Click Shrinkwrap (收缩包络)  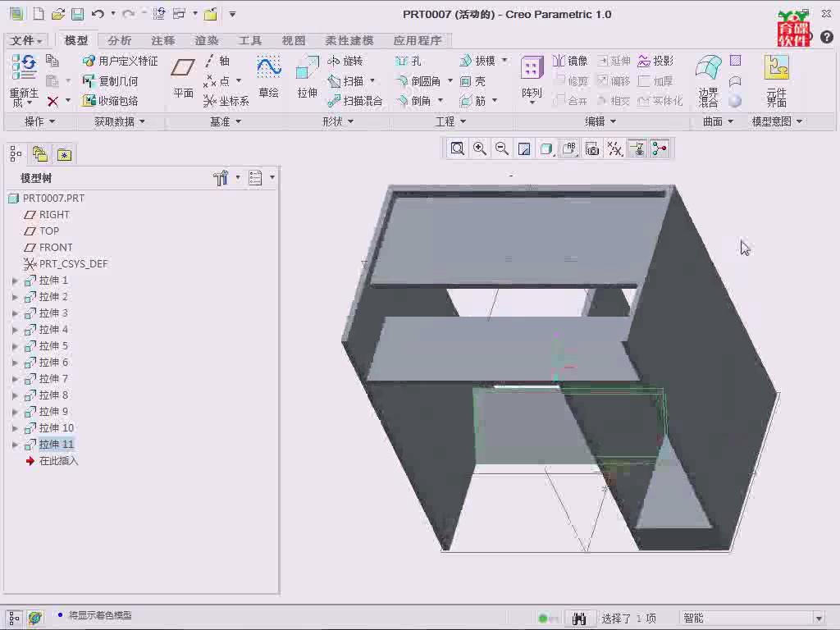[110, 101]
